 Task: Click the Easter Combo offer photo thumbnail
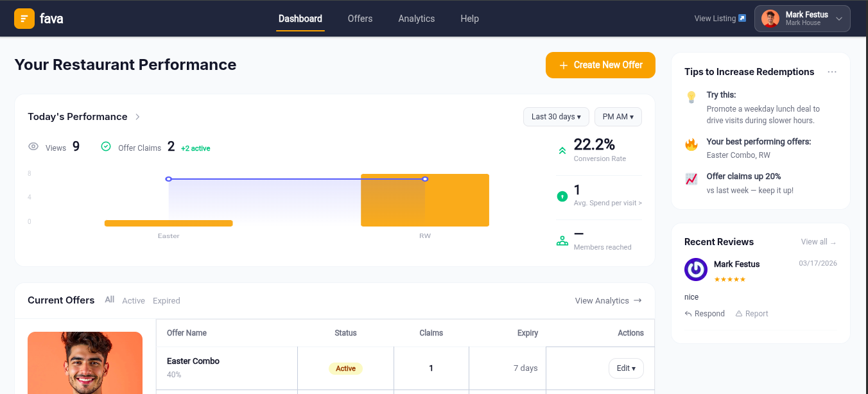pyautogui.click(x=85, y=363)
